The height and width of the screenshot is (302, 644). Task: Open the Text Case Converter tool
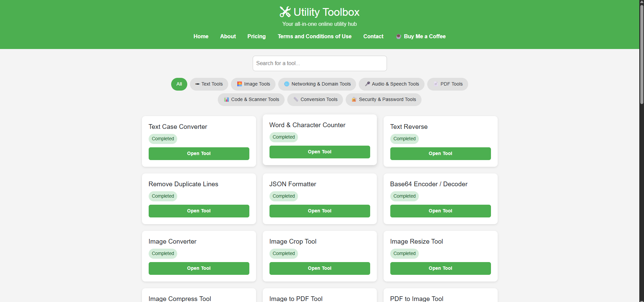199,154
